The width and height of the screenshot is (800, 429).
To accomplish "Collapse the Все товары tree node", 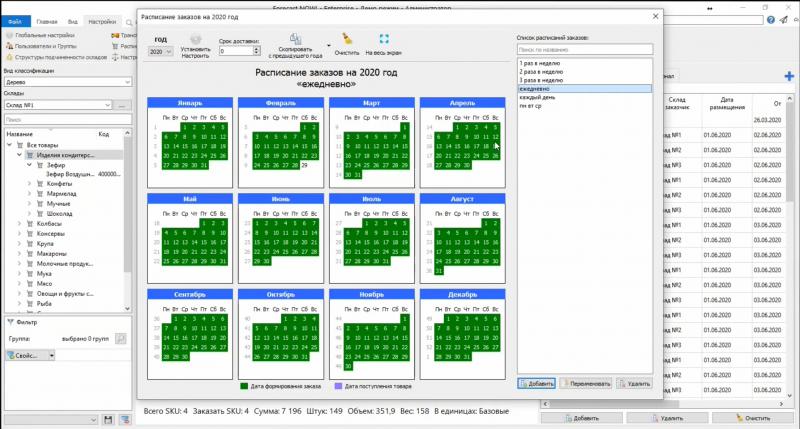I will coord(10,145).
